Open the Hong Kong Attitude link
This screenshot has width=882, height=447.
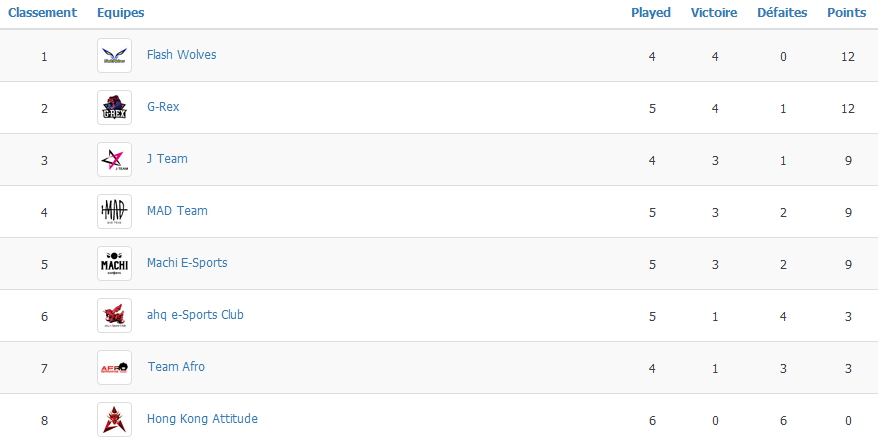[202, 419]
